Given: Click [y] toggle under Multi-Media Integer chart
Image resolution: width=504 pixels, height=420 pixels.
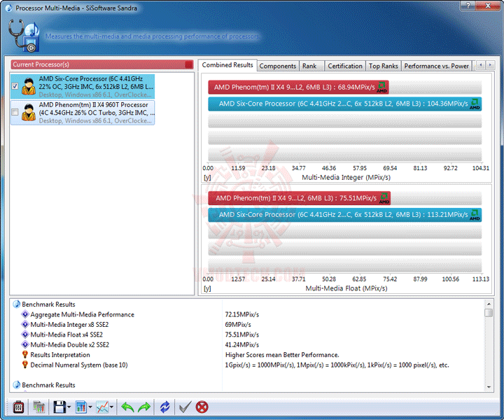Looking at the screenshot, I should point(207,177).
